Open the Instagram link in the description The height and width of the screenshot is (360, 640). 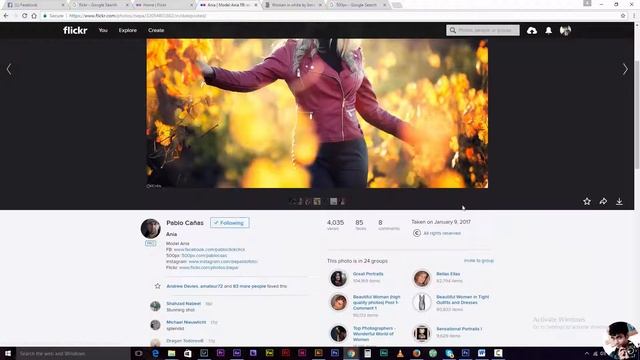click(x=223, y=262)
